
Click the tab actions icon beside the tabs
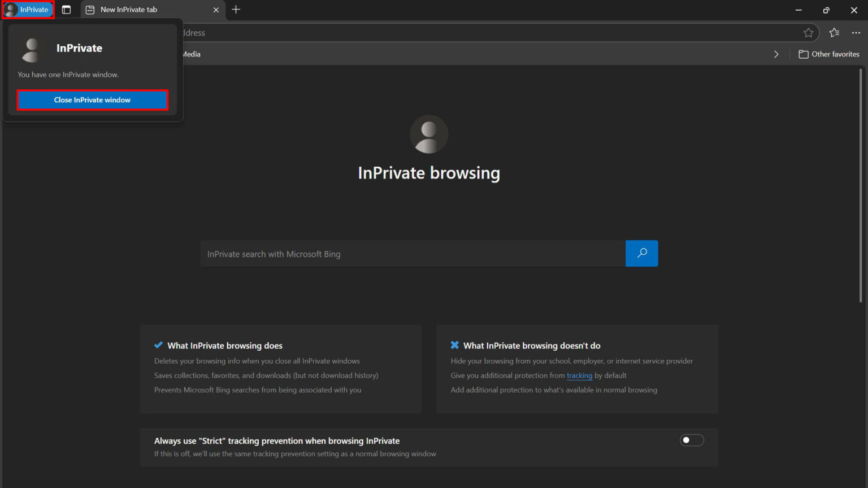click(66, 9)
